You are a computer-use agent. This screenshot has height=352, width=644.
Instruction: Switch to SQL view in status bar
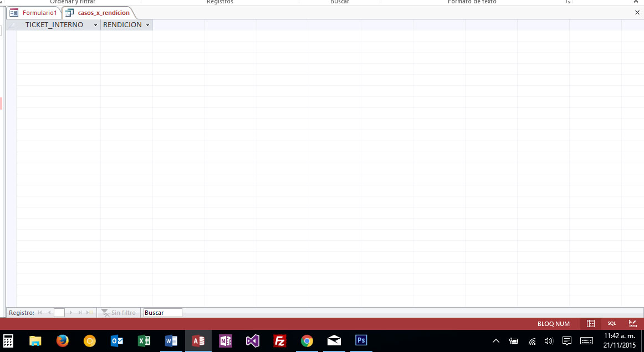pos(611,324)
